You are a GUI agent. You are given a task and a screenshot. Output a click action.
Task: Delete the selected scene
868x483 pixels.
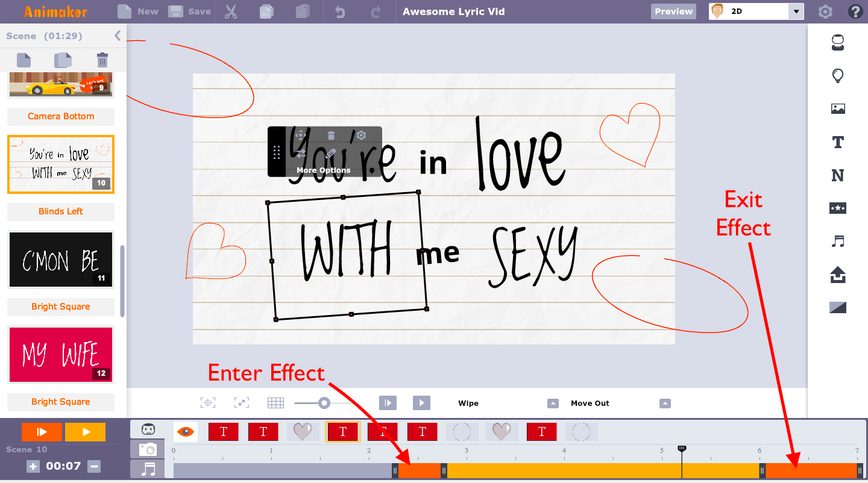102,60
